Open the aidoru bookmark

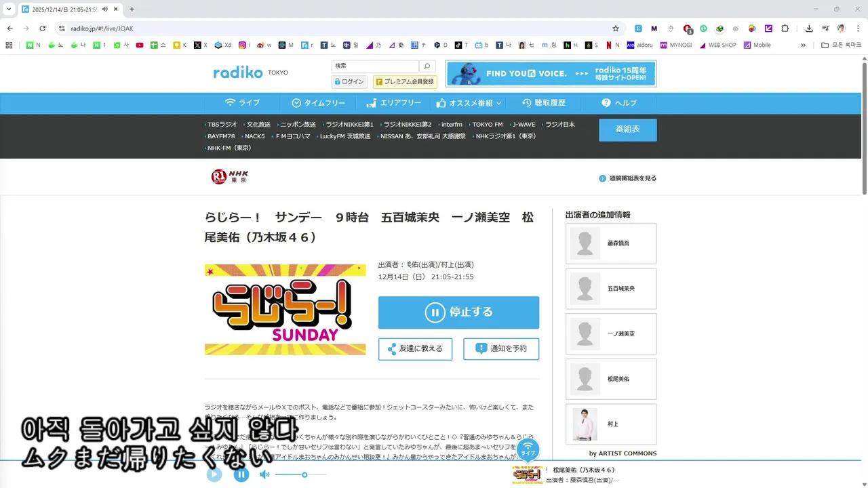(639, 45)
